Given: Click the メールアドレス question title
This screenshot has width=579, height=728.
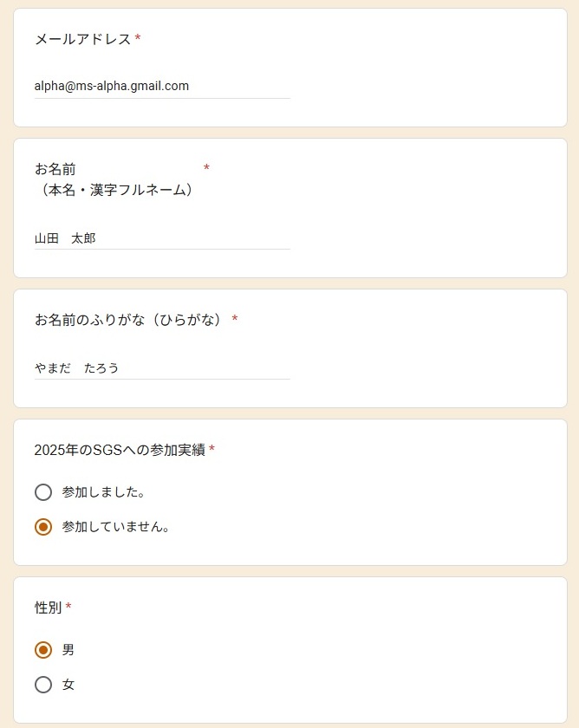Looking at the screenshot, I should click(x=82, y=39).
